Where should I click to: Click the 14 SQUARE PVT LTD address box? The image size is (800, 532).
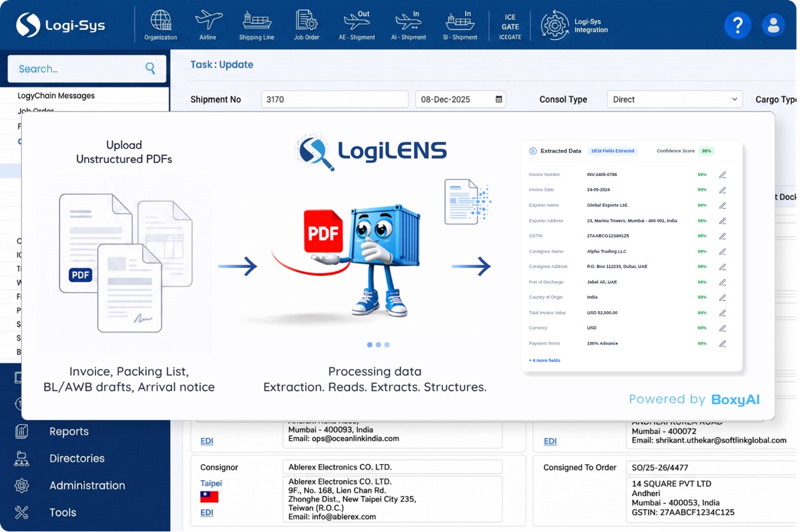[711, 498]
